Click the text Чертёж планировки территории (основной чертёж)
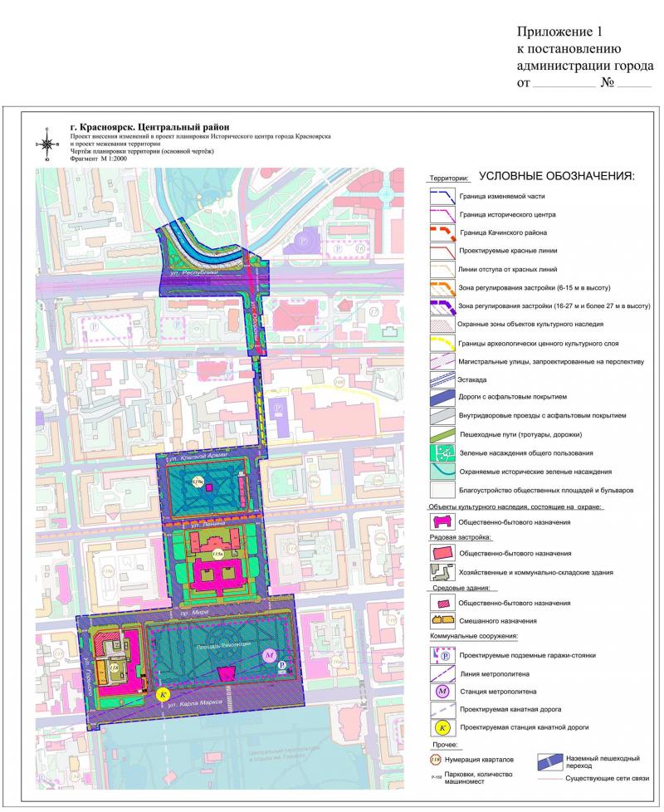 142,151
